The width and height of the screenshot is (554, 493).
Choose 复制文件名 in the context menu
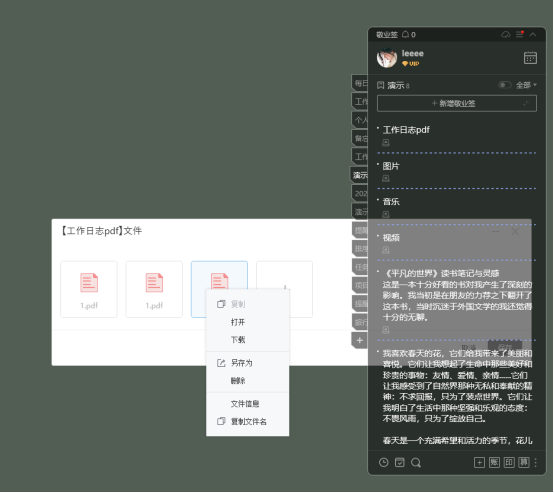click(x=248, y=421)
